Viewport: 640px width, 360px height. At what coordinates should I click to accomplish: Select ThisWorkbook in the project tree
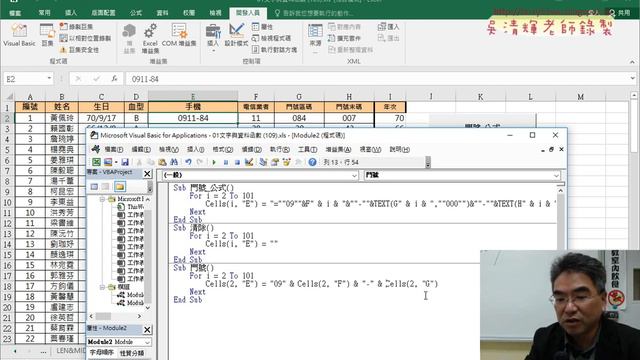pos(131,207)
